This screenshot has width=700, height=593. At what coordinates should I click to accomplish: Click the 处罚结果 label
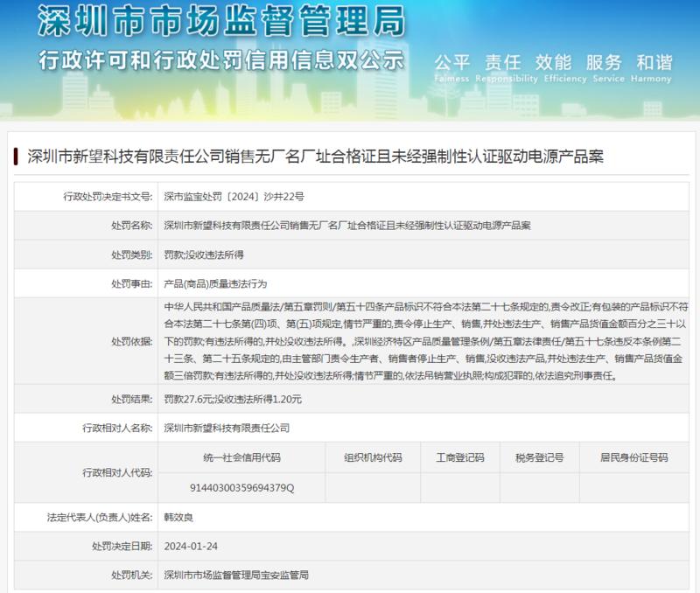[x=132, y=399]
